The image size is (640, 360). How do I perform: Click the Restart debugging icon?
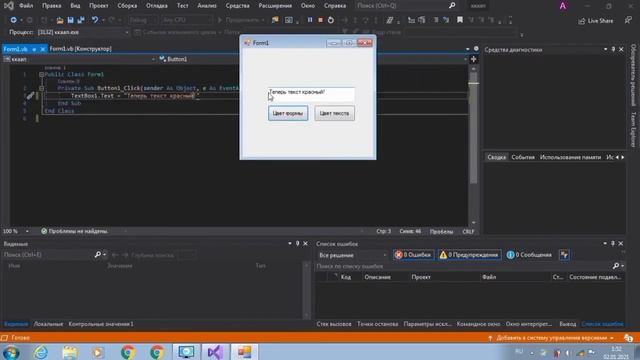(x=331, y=20)
